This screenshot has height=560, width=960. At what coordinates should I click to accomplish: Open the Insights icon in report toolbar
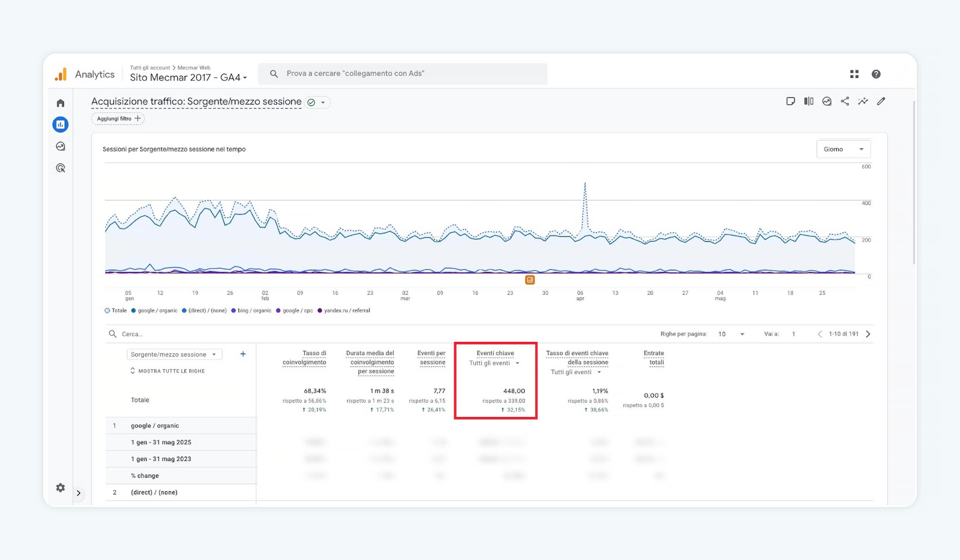click(827, 101)
